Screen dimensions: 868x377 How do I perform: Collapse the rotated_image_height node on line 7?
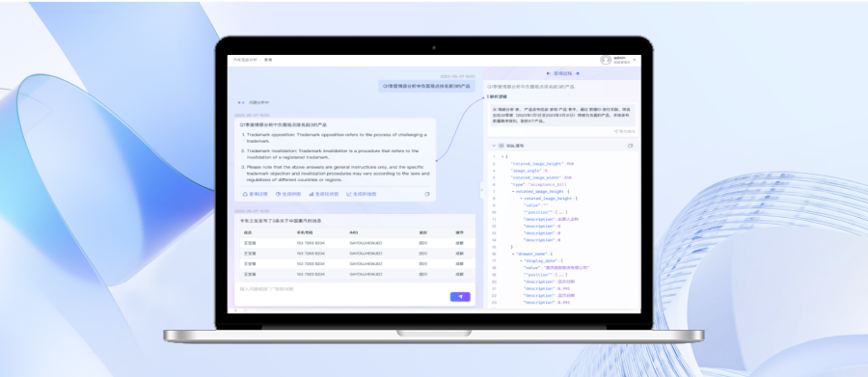tap(514, 192)
